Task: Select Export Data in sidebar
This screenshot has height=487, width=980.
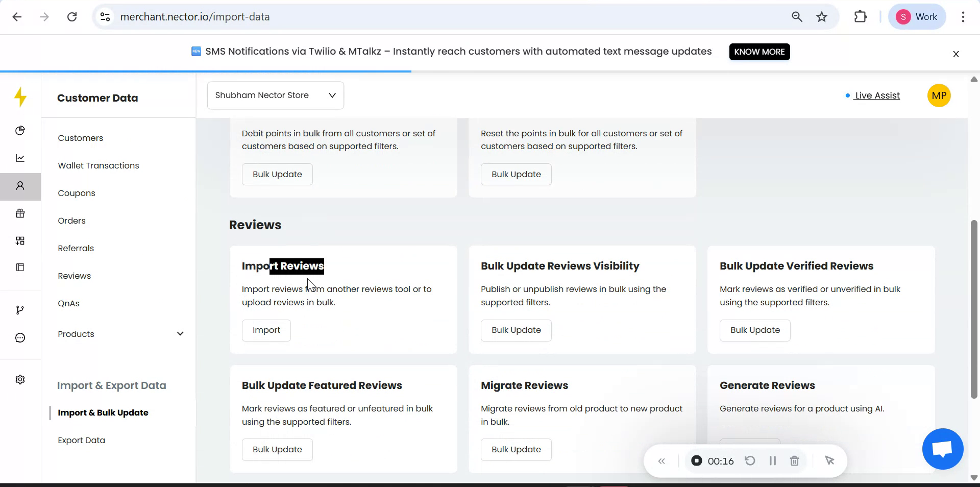Action: click(x=82, y=440)
